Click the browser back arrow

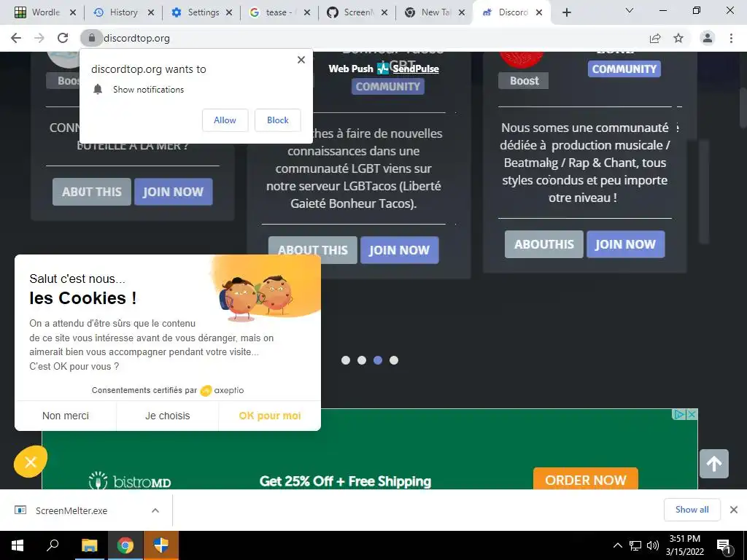[16, 38]
